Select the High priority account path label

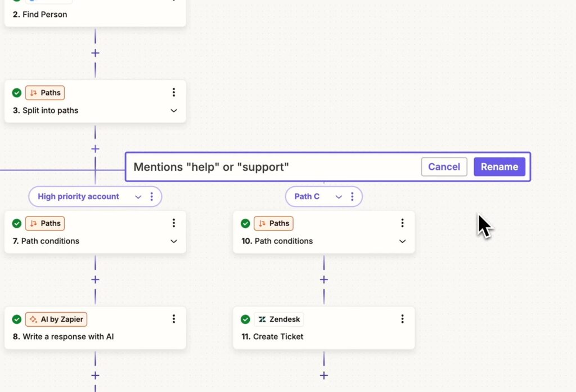tap(78, 196)
